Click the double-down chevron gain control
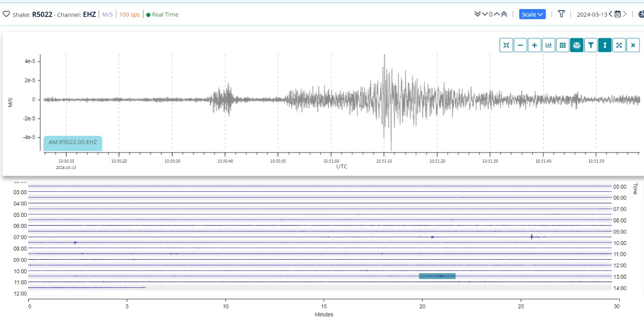 [477, 14]
